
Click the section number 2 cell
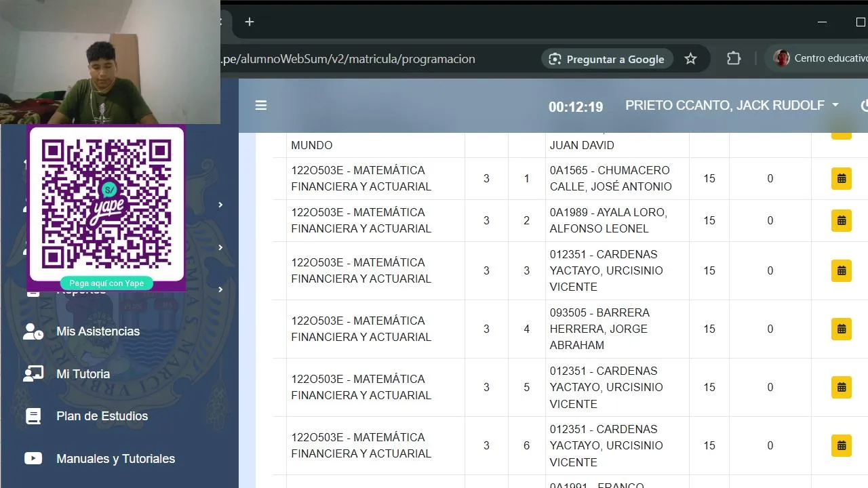[526, 221]
